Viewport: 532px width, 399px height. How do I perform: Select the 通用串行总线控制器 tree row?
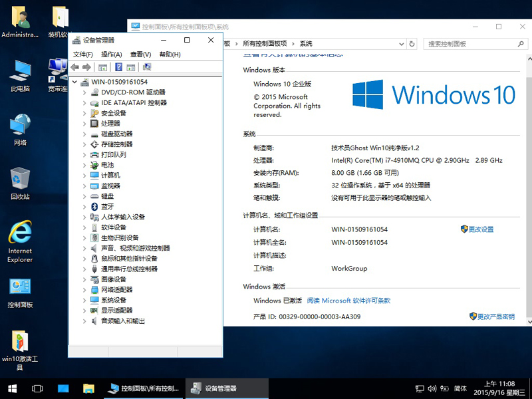124,269
